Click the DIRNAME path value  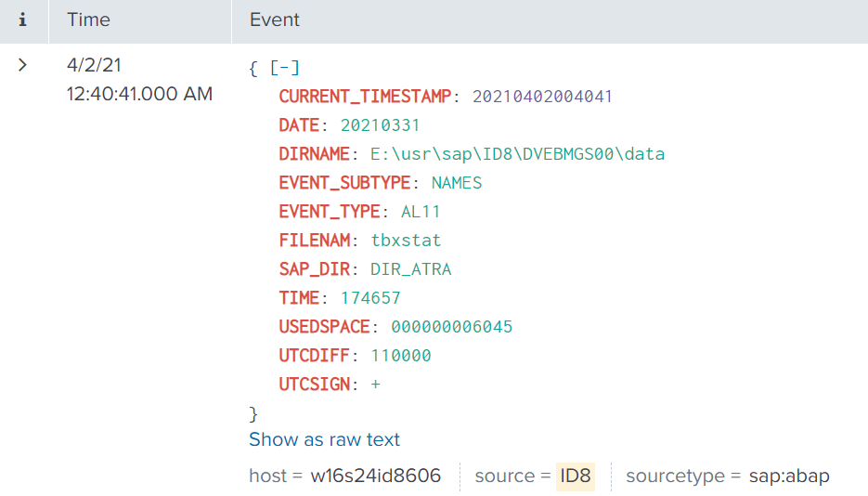pyautogui.click(x=517, y=154)
